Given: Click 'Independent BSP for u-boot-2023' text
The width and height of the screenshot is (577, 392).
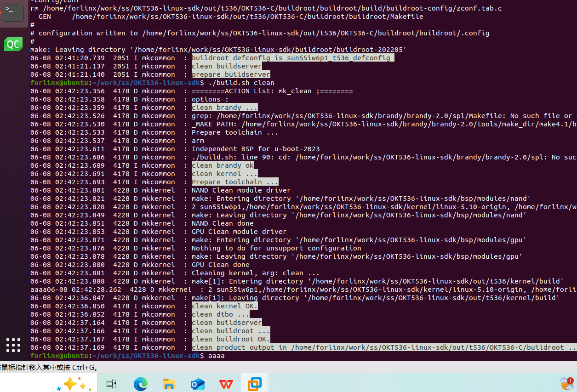Looking at the screenshot, I should [x=256, y=149].
